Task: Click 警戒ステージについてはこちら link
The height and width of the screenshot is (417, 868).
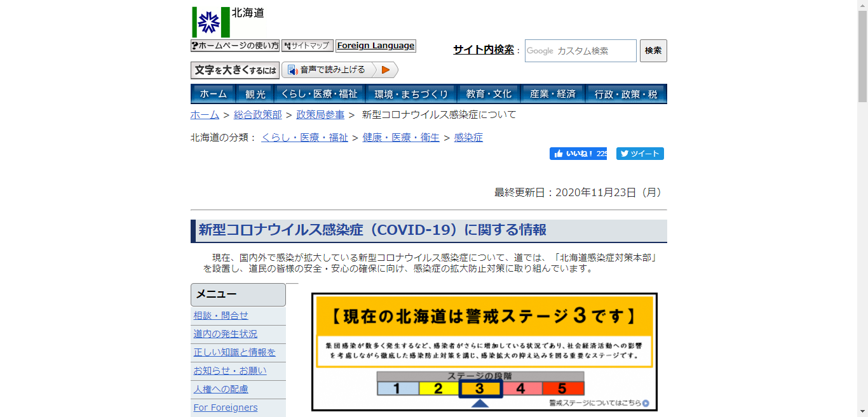Action: (x=599, y=402)
